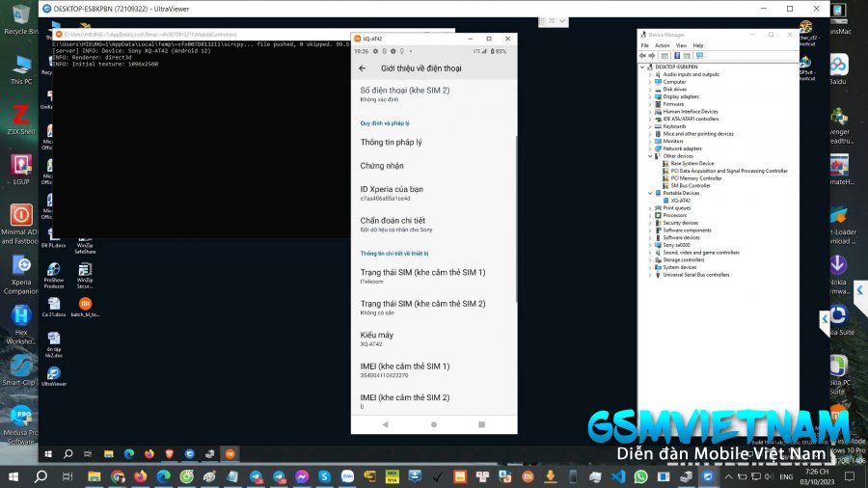Viewport: 868px width, 488px height.
Task: Open the Help menu in Device Manager
Action: point(698,45)
